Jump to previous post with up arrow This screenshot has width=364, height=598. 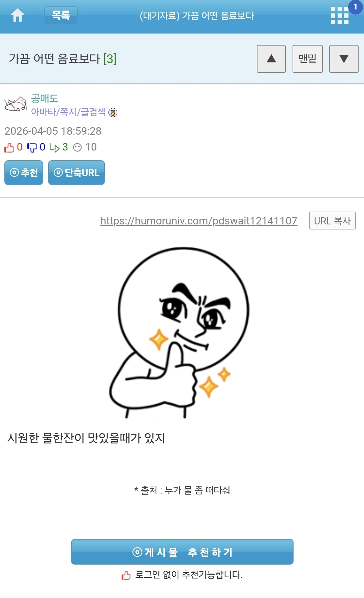[x=271, y=59]
